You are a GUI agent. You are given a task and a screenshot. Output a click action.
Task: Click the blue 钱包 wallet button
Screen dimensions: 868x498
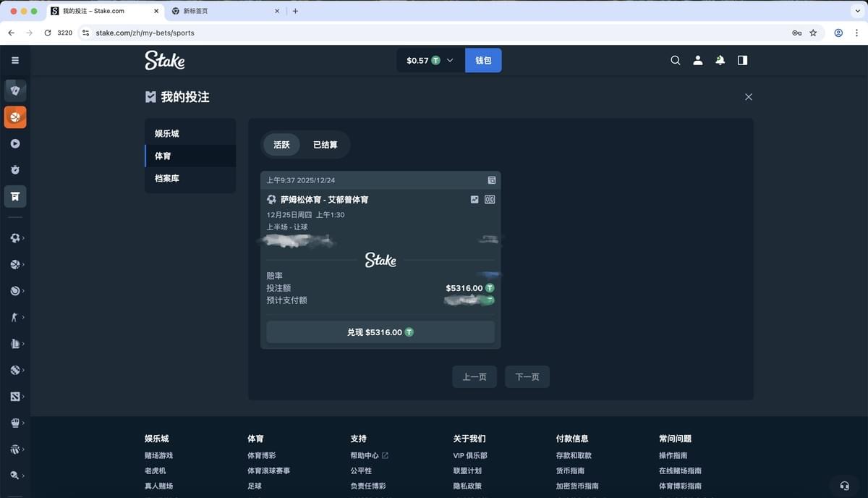pos(483,61)
